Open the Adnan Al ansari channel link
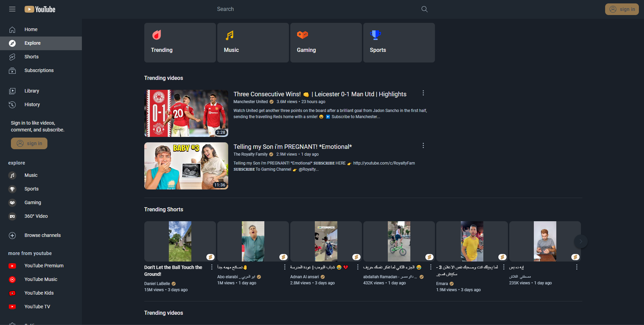This screenshot has width=644, height=325. (x=305, y=277)
